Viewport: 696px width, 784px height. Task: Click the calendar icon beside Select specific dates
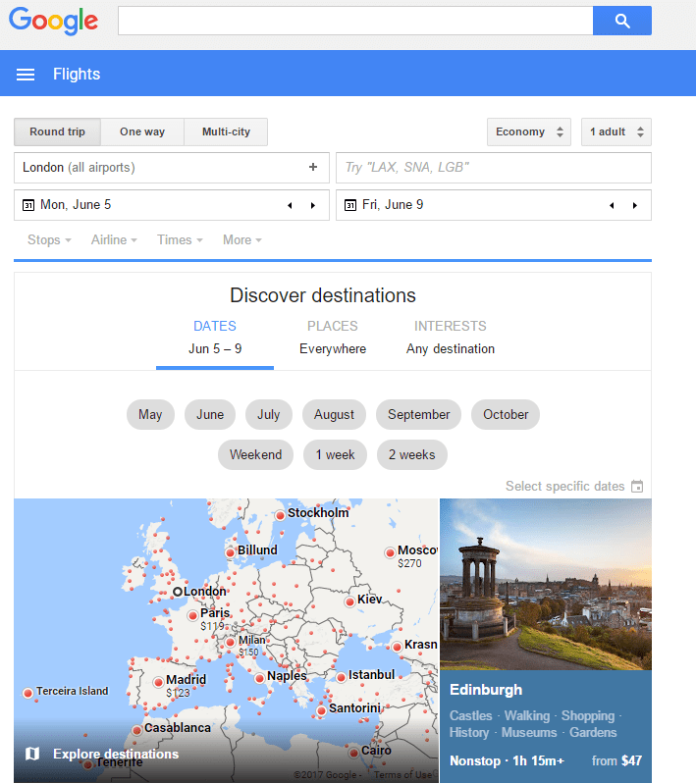tap(637, 487)
